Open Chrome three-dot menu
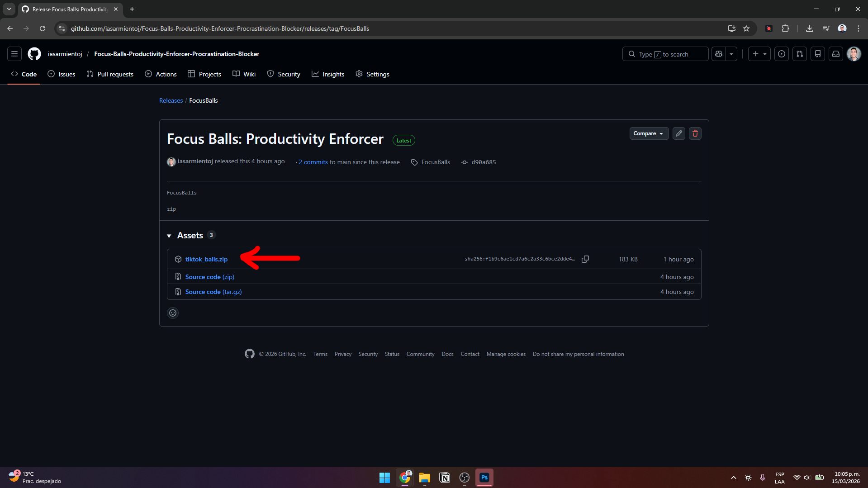Image resolution: width=868 pixels, height=488 pixels. pos(859,28)
